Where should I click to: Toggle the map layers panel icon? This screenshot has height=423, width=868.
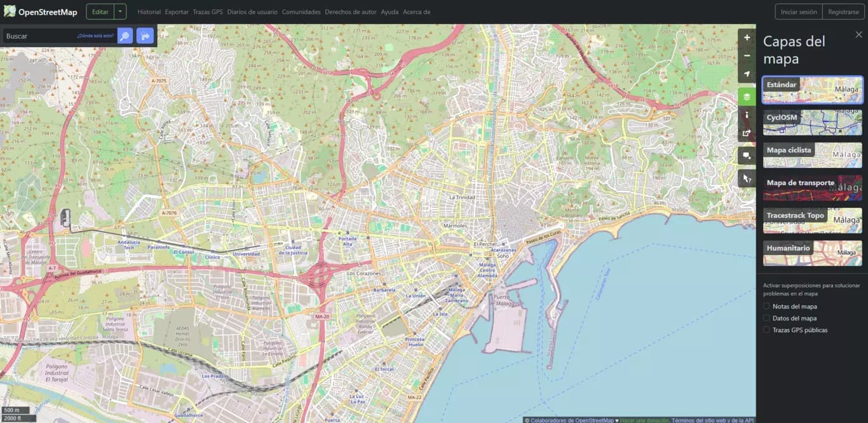pyautogui.click(x=747, y=97)
